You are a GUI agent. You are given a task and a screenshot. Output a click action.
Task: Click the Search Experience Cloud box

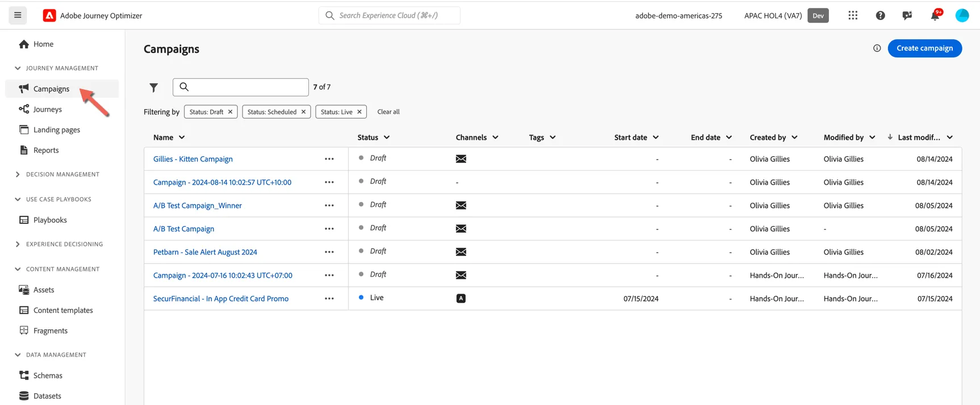pos(390,15)
